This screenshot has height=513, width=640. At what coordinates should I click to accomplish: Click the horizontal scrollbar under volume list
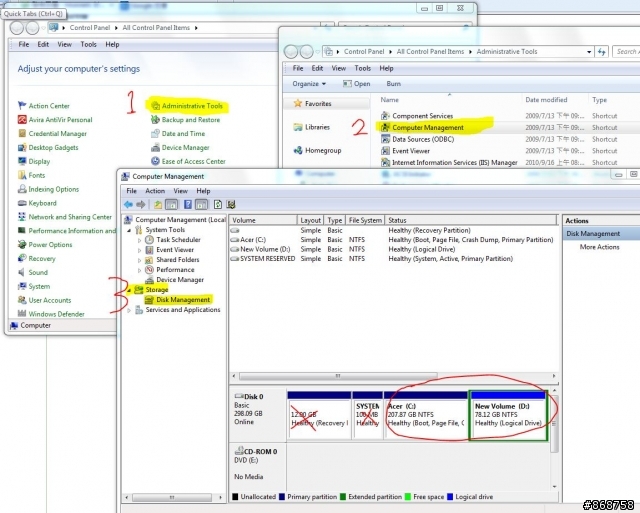point(338,376)
